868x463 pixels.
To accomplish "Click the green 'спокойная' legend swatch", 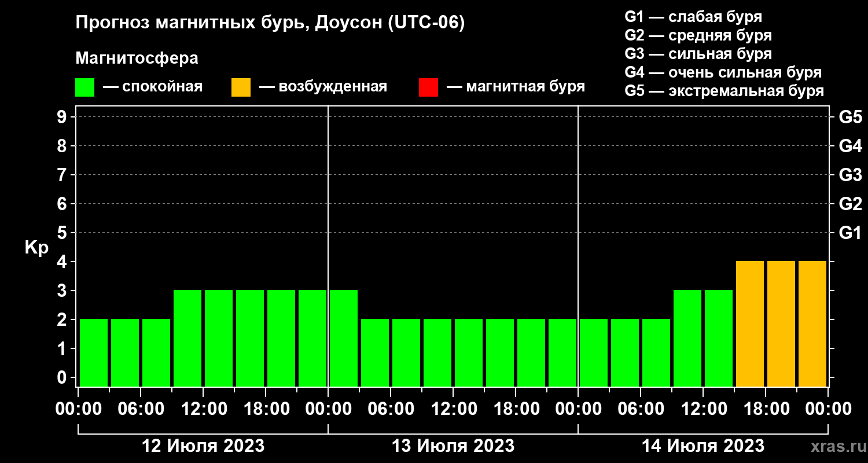I will tap(84, 87).
